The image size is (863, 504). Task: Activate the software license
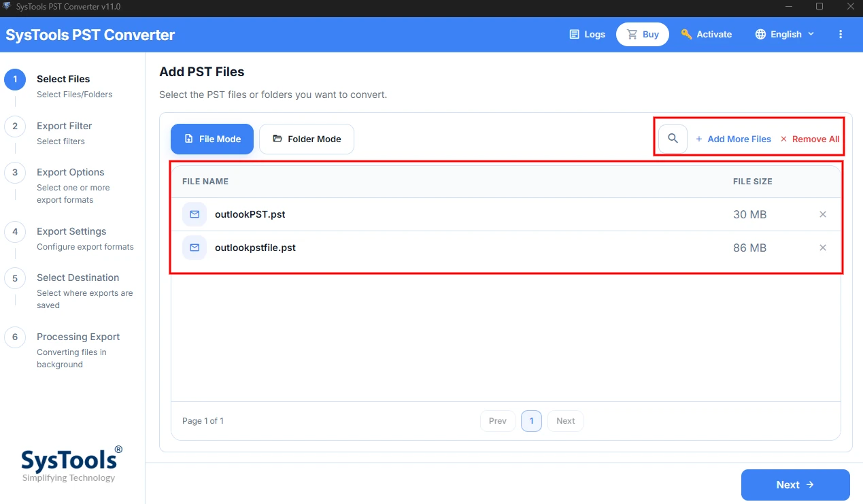pos(707,34)
